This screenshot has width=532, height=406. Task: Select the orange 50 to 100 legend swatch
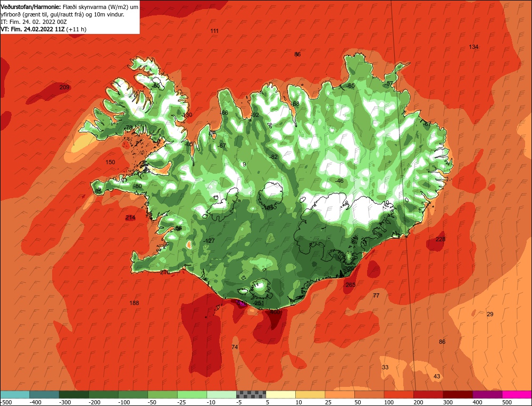coord(369,394)
